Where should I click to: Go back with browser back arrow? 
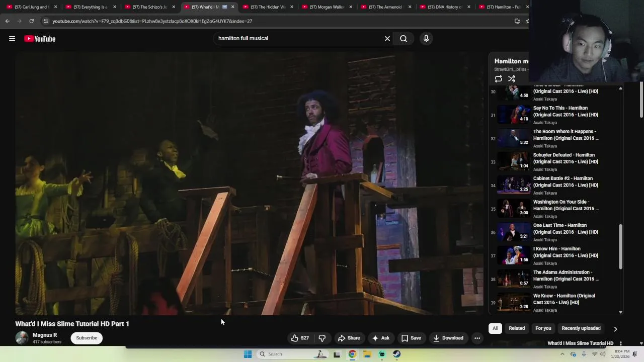click(x=7, y=21)
